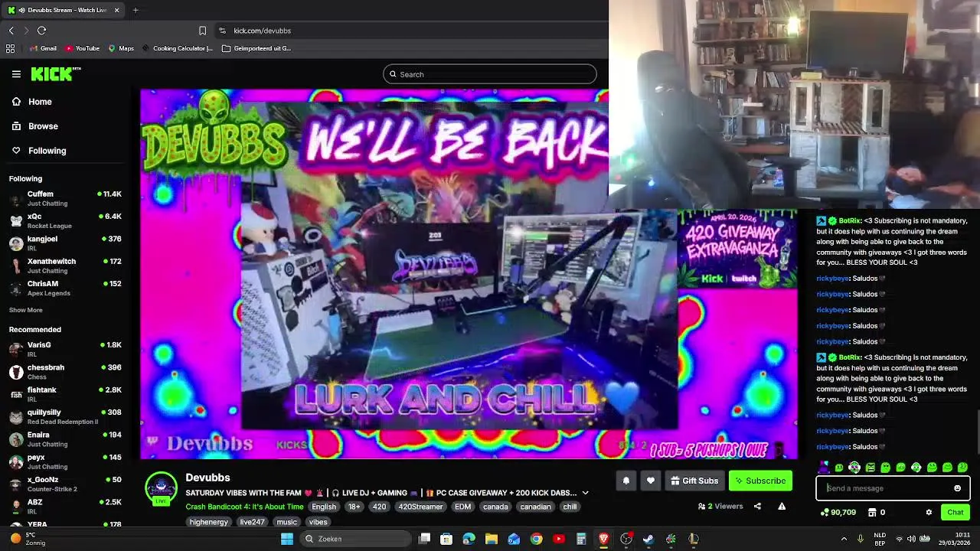Toggle the follow heart button
The height and width of the screenshot is (551, 980).
651,481
